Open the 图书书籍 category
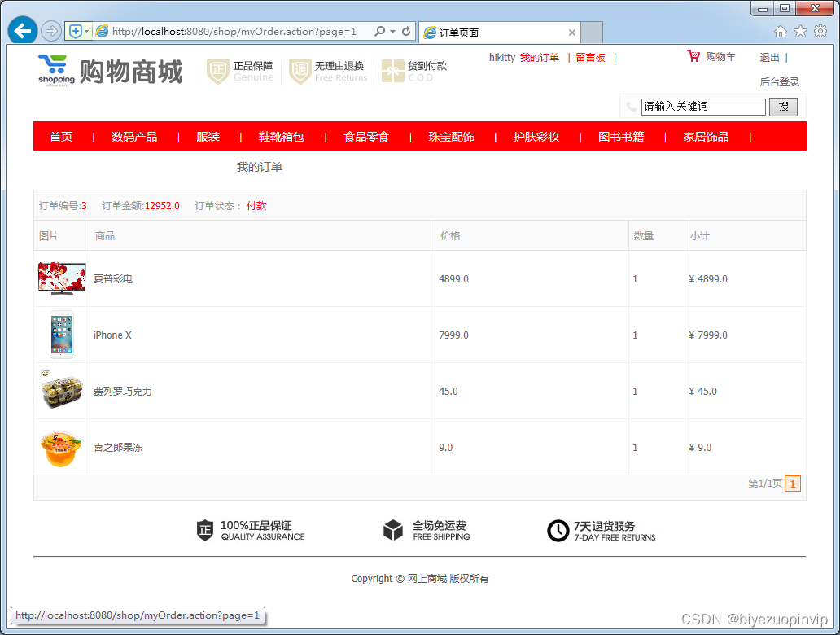840x635 pixels. pyautogui.click(x=621, y=137)
